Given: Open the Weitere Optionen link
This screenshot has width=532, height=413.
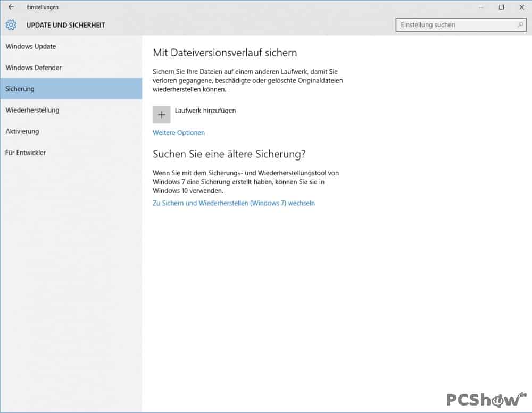Looking at the screenshot, I should [x=179, y=132].
